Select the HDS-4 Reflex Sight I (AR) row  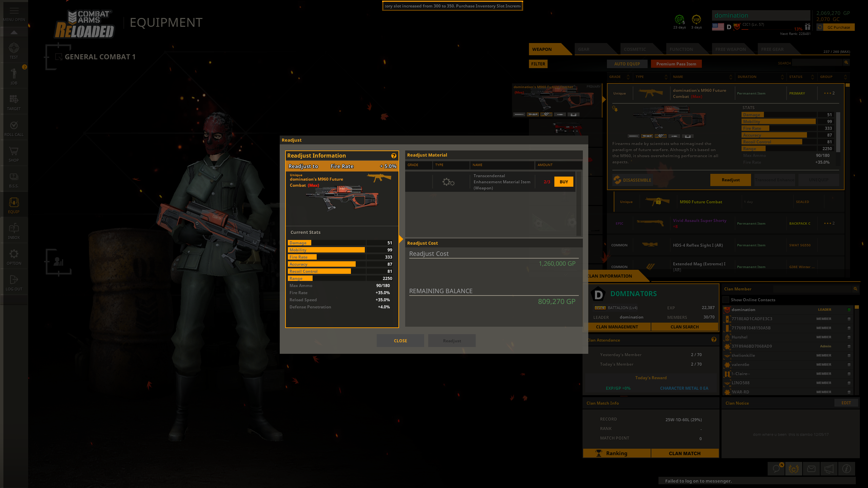coord(726,245)
